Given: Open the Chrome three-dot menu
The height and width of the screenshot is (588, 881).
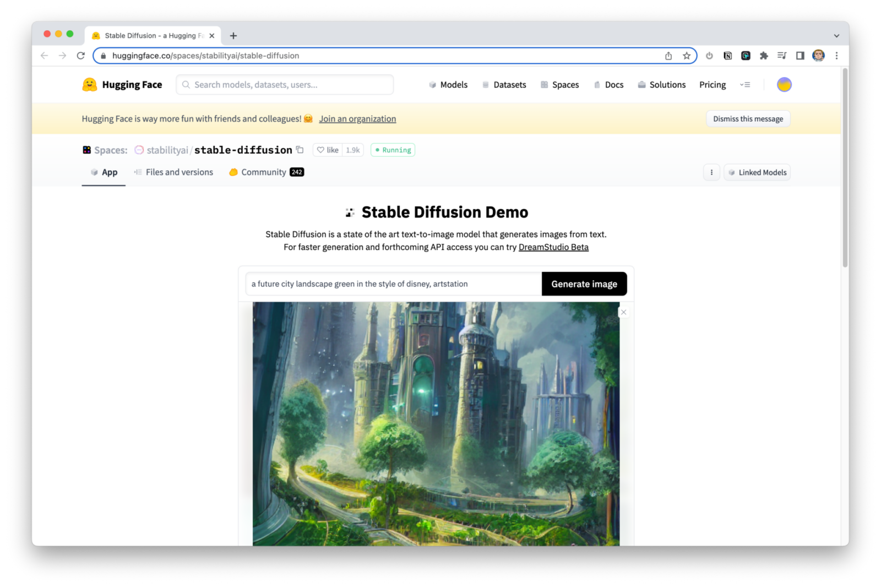Looking at the screenshot, I should (x=836, y=56).
